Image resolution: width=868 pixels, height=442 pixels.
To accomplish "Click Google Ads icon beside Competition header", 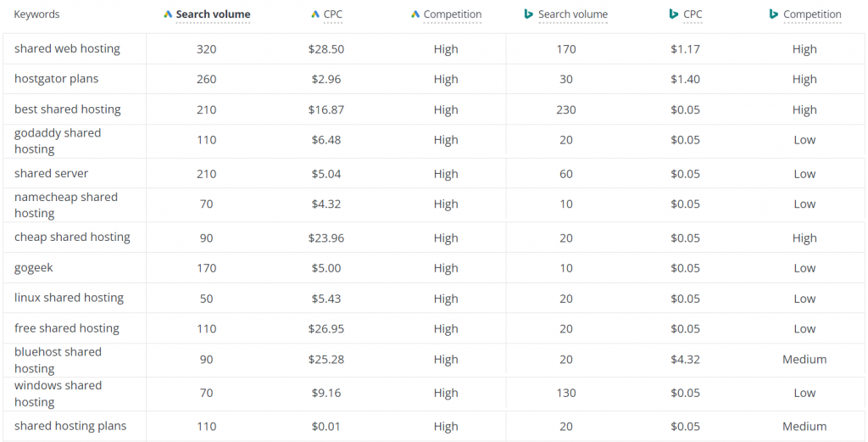I will click(415, 14).
